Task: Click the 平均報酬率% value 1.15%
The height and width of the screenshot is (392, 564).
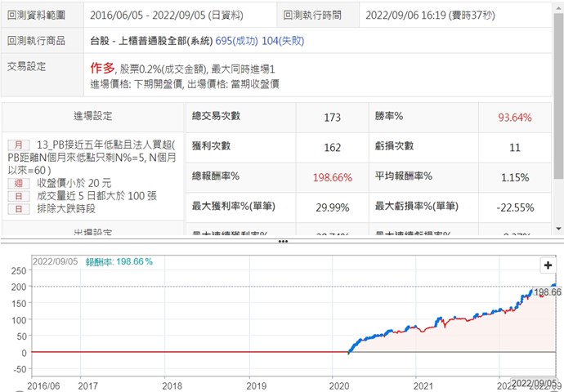Action: click(515, 177)
